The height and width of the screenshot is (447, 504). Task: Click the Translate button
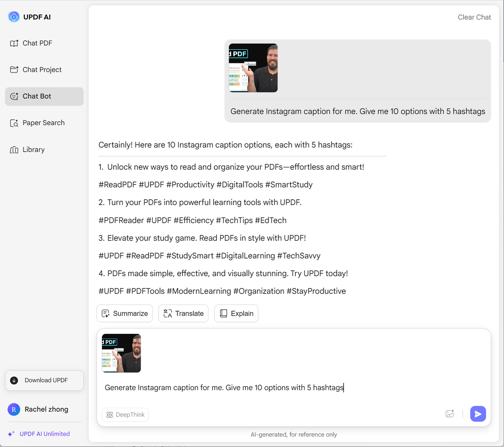[x=183, y=313]
